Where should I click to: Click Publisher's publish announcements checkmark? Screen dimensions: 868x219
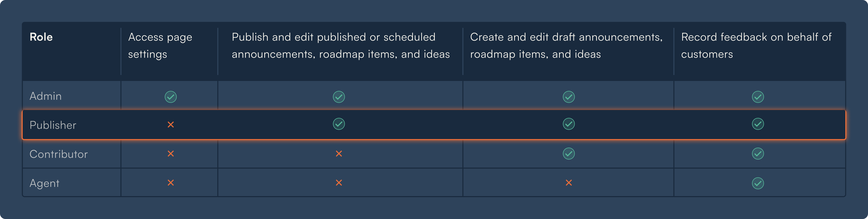pyautogui.click(x=339, y=124)
